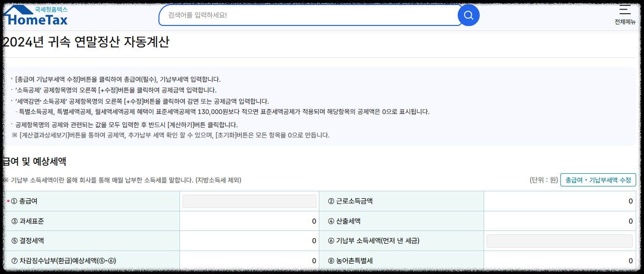Click the ⑥ 기납부 소득세액(먼저 낸 세금) label
The height and width of the screenshot is (274, 644).
[374, 241]
